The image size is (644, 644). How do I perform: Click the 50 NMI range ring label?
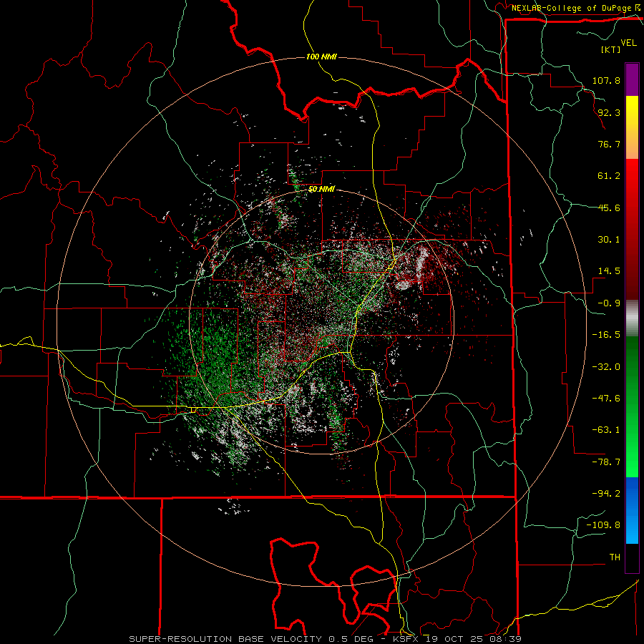321,190
